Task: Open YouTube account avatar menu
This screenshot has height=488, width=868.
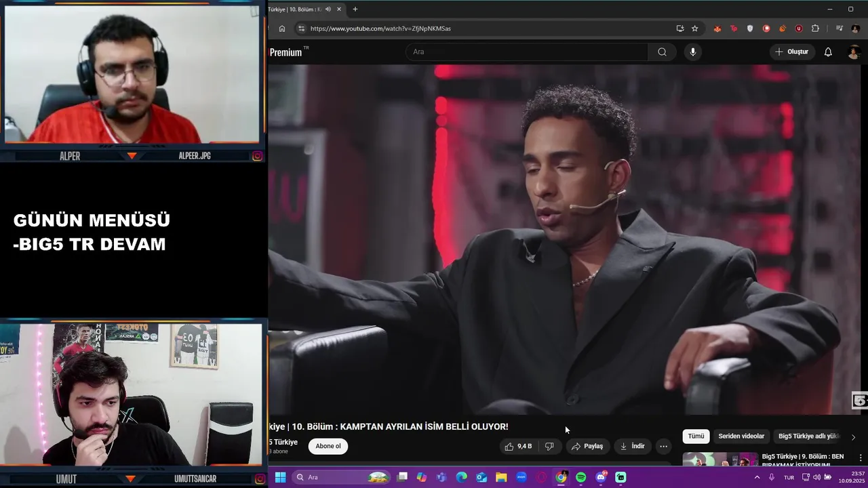Action: pyautogui.click(x=854, y=52)
